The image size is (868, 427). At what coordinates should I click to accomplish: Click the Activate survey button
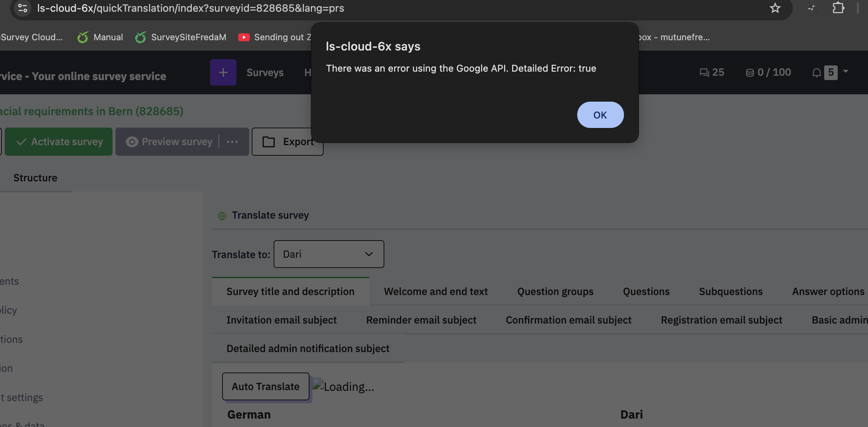pyautogui.click(x=59, y=142)
